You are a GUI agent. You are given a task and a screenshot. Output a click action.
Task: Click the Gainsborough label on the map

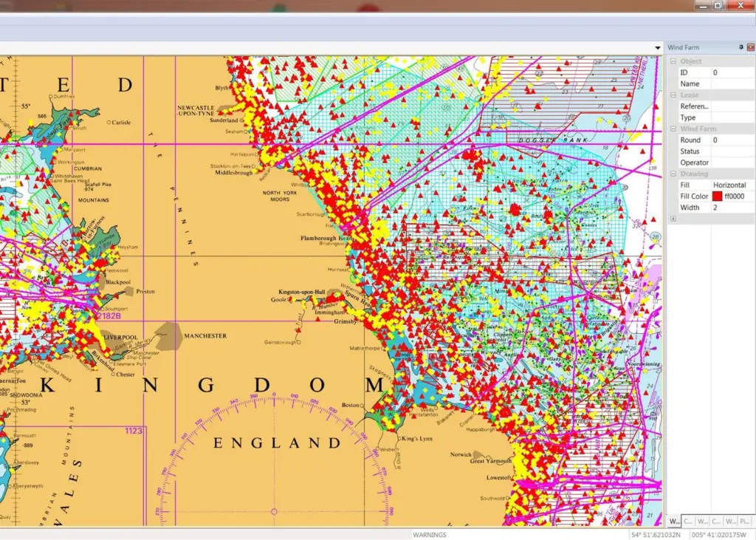280,342
